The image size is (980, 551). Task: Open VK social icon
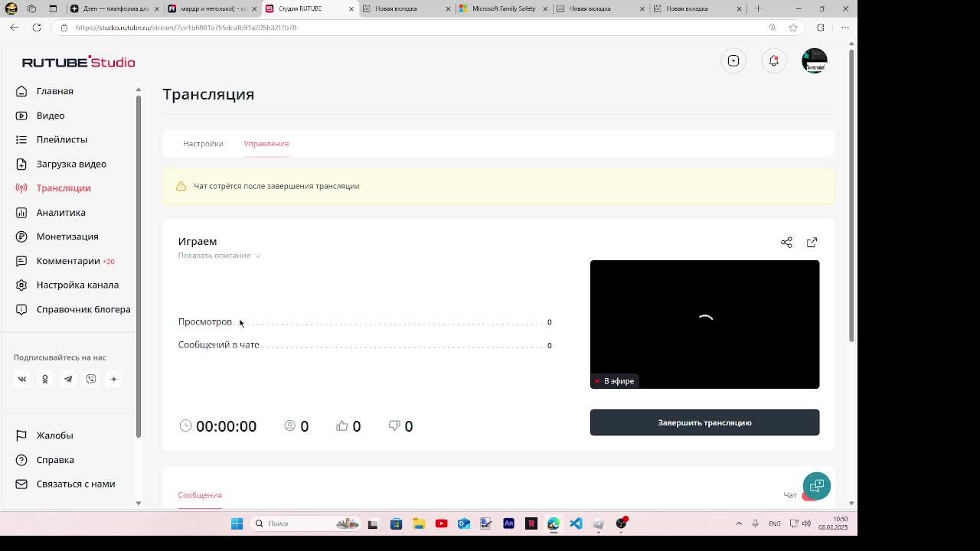coord(22,379)
